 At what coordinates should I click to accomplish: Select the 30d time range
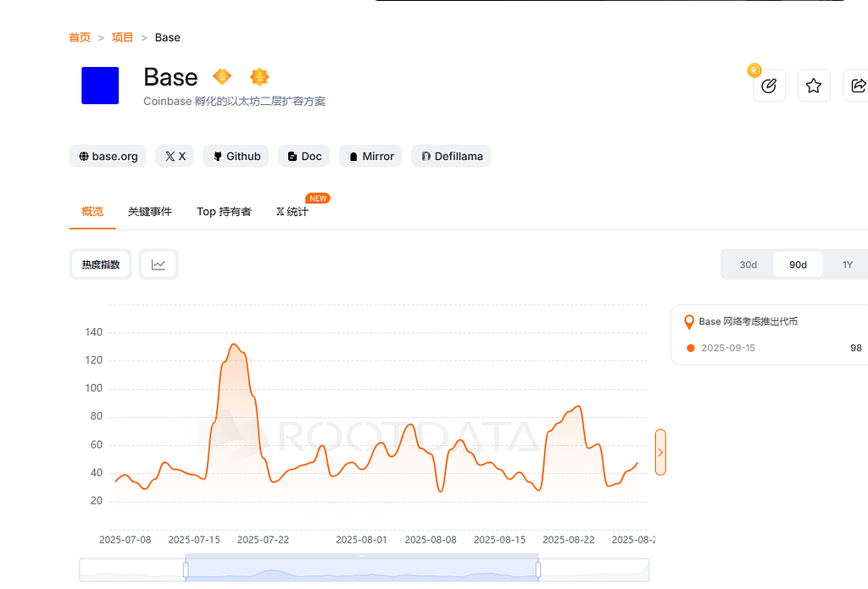pyautogui.click(x=748, y=264)
